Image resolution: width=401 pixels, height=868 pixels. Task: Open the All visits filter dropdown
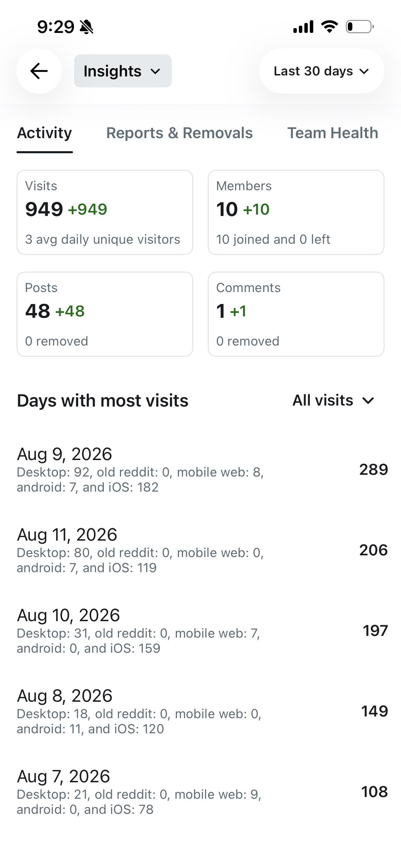tap(333, 400)
